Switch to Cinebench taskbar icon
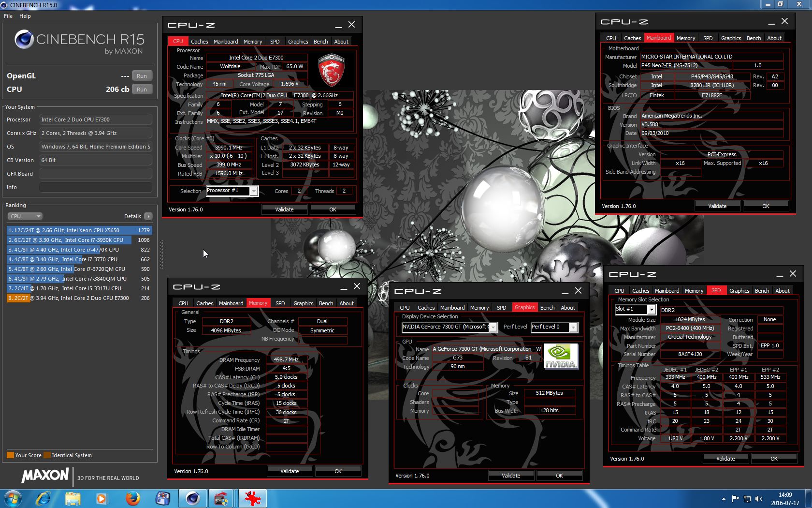 (192, 498)
